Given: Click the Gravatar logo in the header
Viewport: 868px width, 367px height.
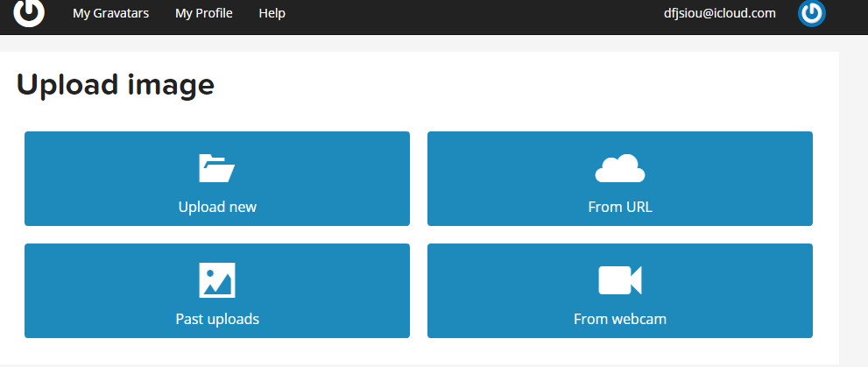Looking at the screenshot, I should pyautogui.click(x=29, y=13).
